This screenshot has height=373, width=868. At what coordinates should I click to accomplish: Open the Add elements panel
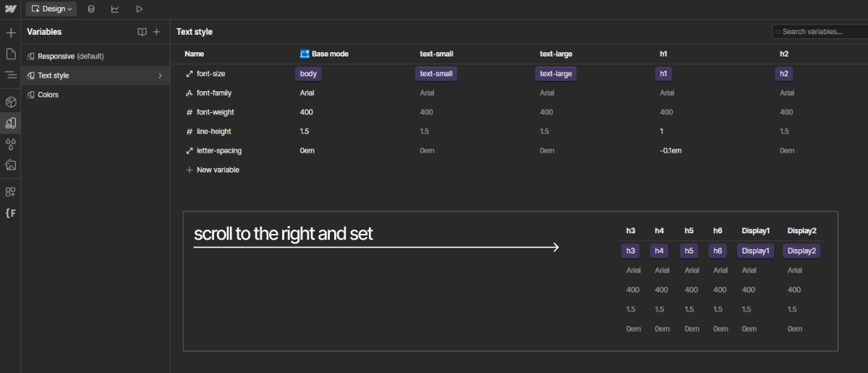(x=11, y=33)
